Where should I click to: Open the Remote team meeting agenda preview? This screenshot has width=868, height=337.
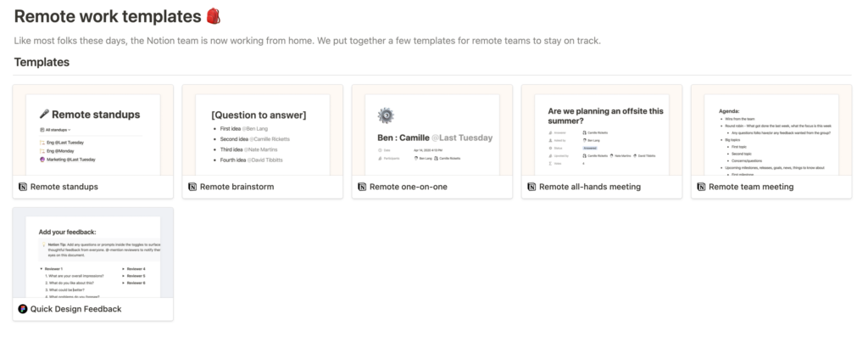pyautogui.click(x=771, y=130)
